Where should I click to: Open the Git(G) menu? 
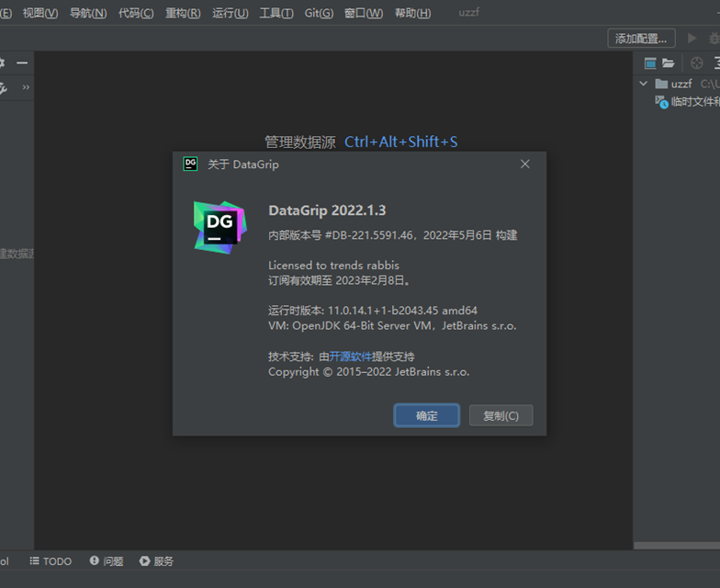[x=319, y=13]
